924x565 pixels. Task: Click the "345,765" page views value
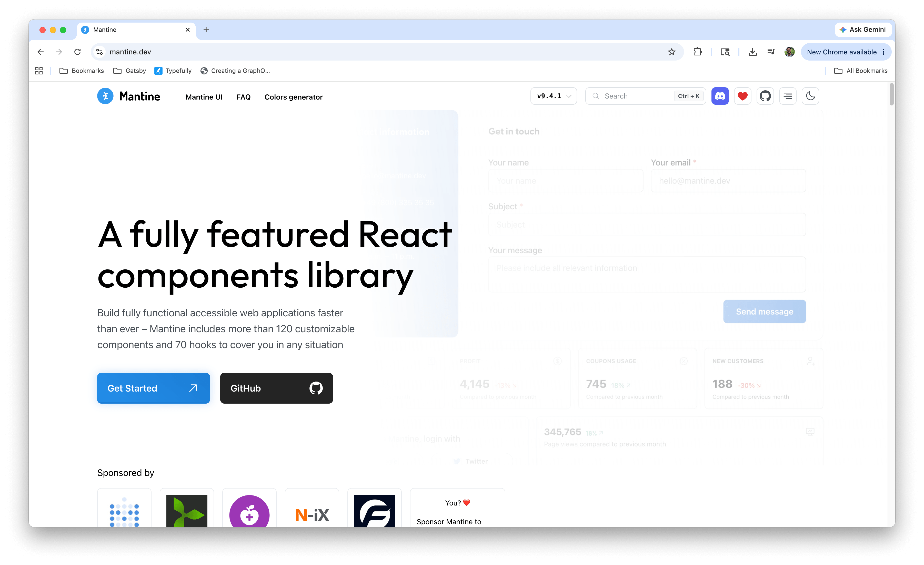pyautogui.click(x=563, y=432)
